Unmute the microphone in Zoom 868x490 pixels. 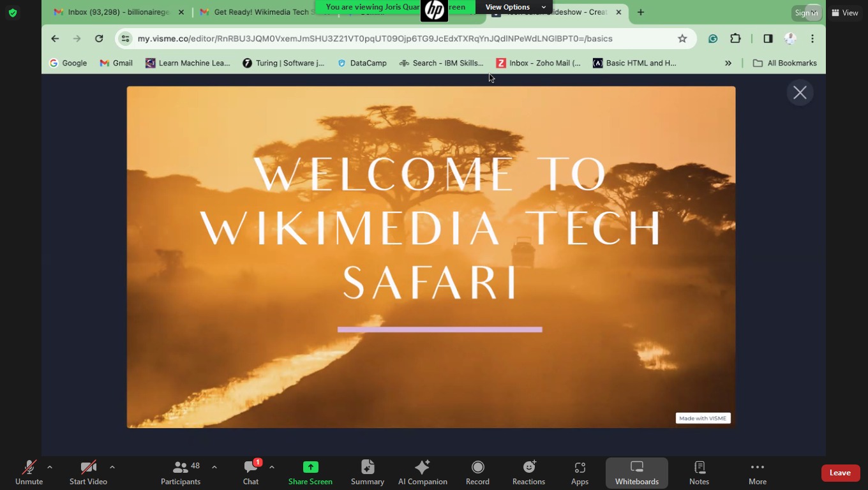tap(29, 473)
